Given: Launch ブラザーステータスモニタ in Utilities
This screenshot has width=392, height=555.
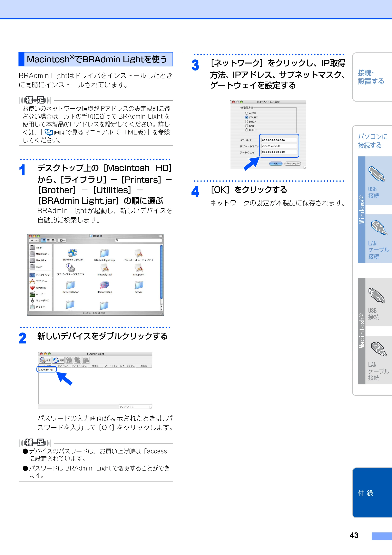Looking at the screenshot, I should [x=70, y=270].
